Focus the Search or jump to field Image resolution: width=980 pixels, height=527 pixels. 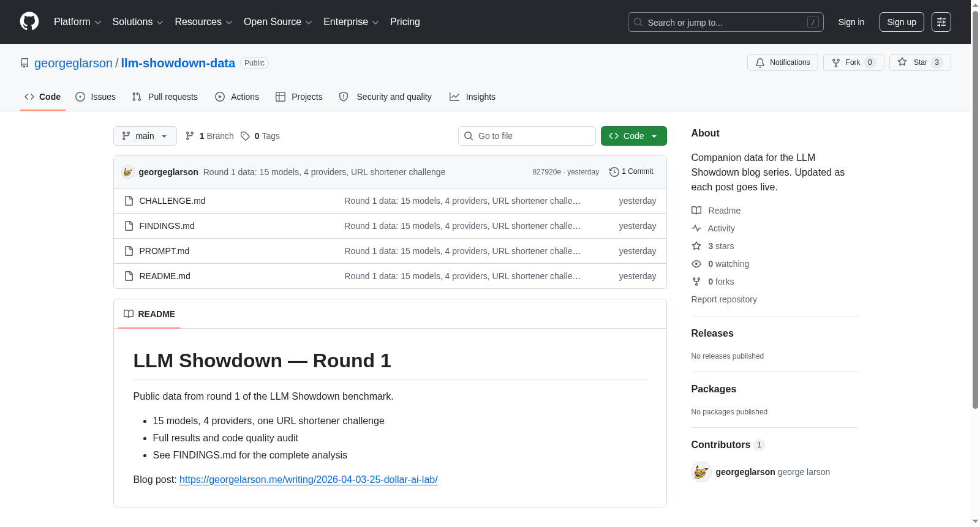pos(726,22)
